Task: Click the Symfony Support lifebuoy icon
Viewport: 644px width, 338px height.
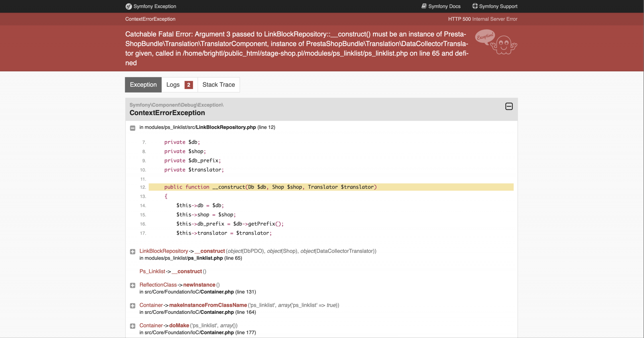Action: click(475, 6)
